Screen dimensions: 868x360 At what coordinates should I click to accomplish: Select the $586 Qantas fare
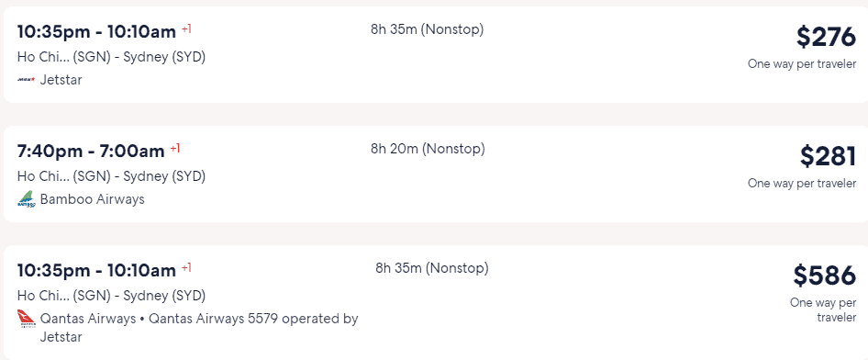[824, 276]
